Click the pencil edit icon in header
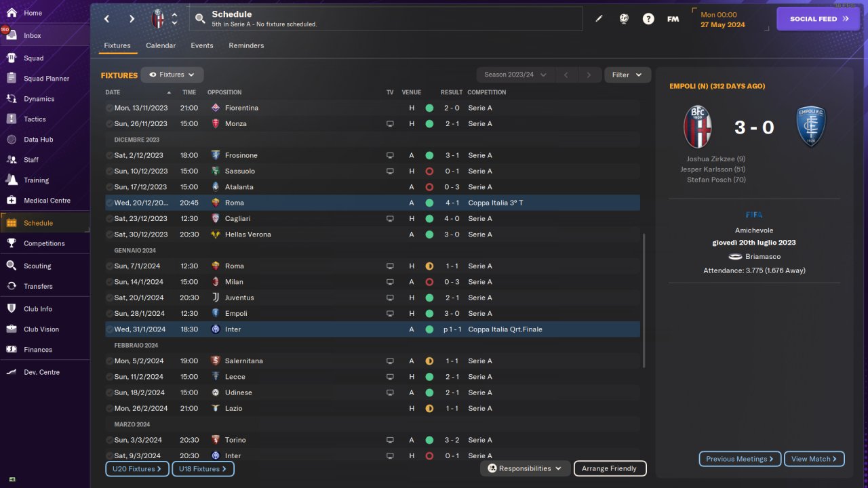The width and height of the screenshot is (868, 488). tap(599, 19)
